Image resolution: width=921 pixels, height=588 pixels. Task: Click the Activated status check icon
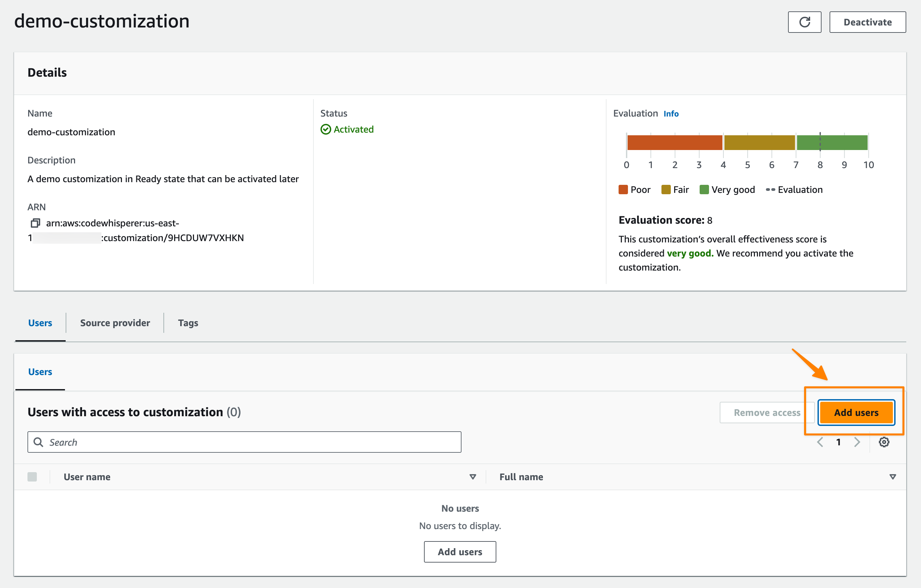tap(326, 130)
